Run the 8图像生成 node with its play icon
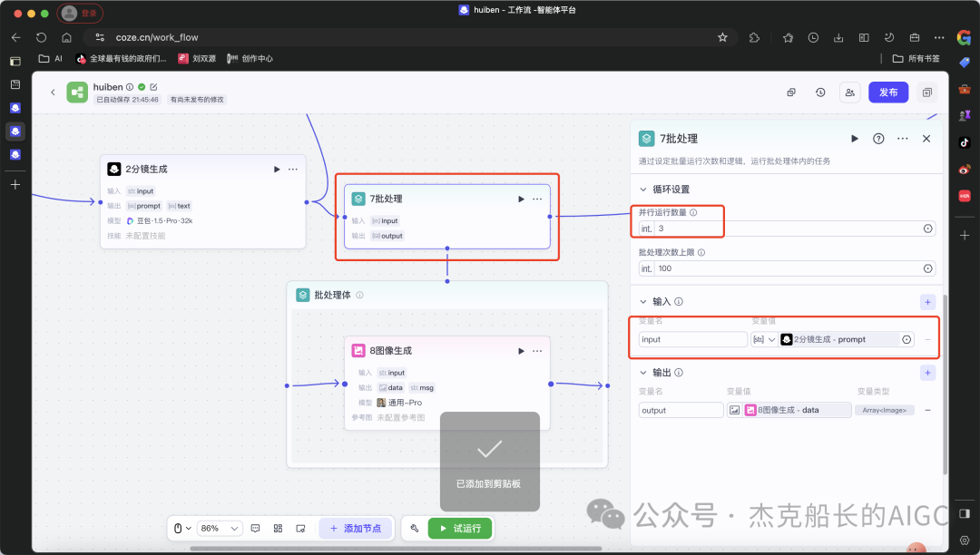The image size is (980, 555). click(521, 351)
